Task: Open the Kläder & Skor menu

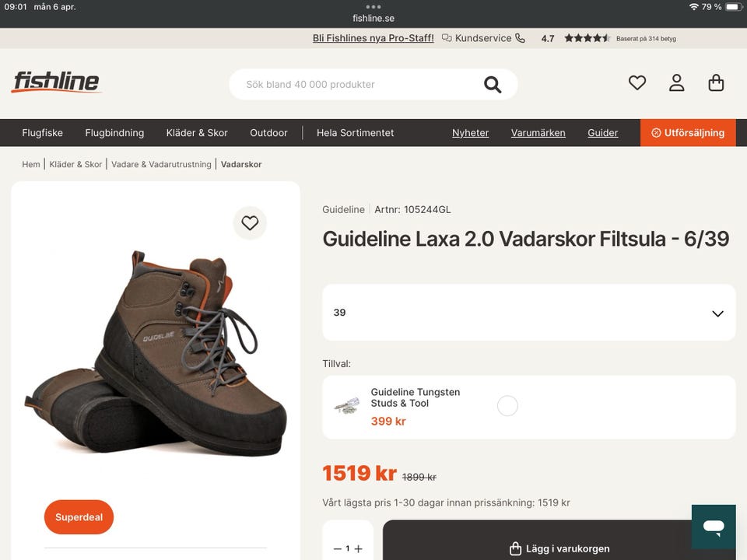Action: pos(197,133)
